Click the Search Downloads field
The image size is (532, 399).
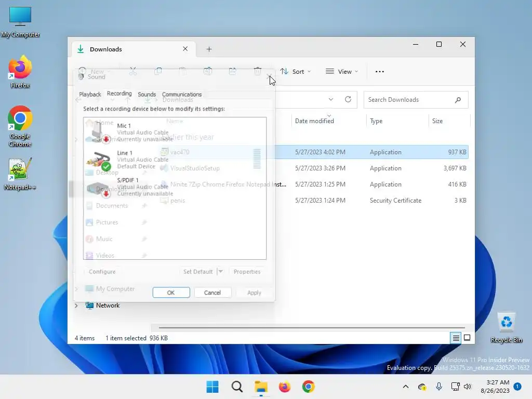coord(416,100)
